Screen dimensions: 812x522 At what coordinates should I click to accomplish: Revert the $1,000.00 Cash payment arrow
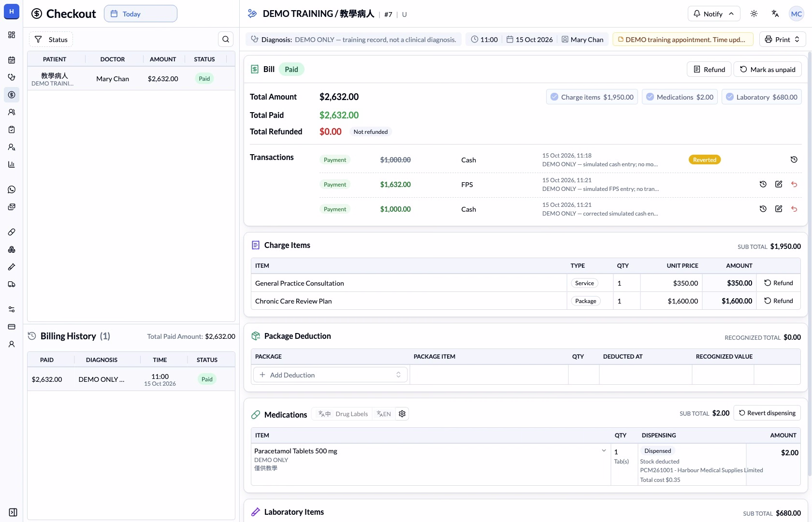(x=794, y=209)
